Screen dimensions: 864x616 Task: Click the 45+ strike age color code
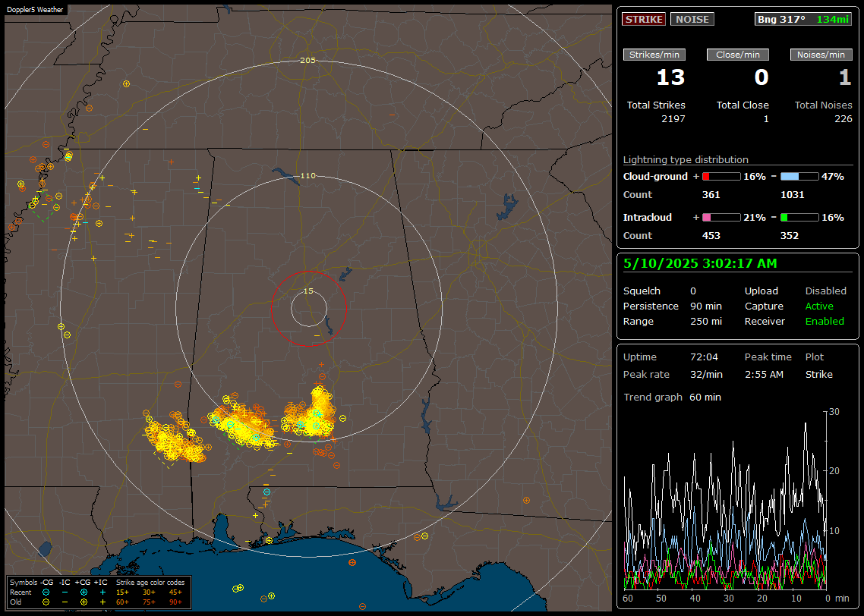click(x=175, y=592)
